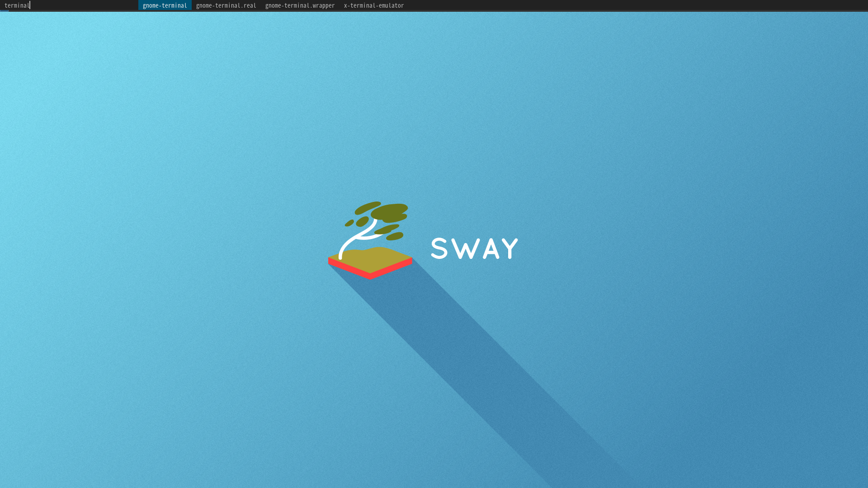This screenshot has width=868, height=488.
Task: Click the letter S in SWAY
Action: click(439, 249)
